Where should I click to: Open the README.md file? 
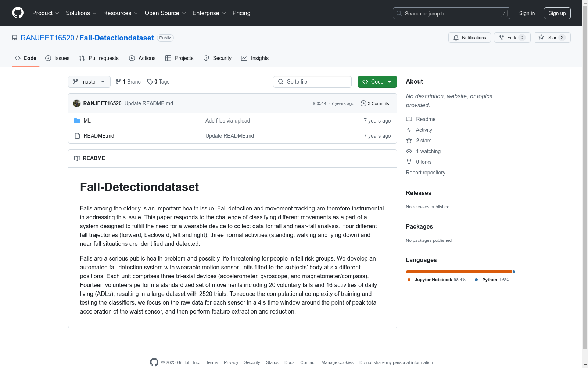pyautogui.click(x=99, y=136)
